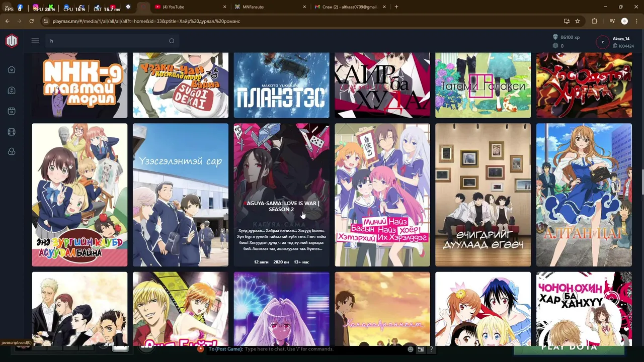This screenshot has width=644, height=362.
Task: Open browser extensions puzzle icon
Action: pos(595,21)
